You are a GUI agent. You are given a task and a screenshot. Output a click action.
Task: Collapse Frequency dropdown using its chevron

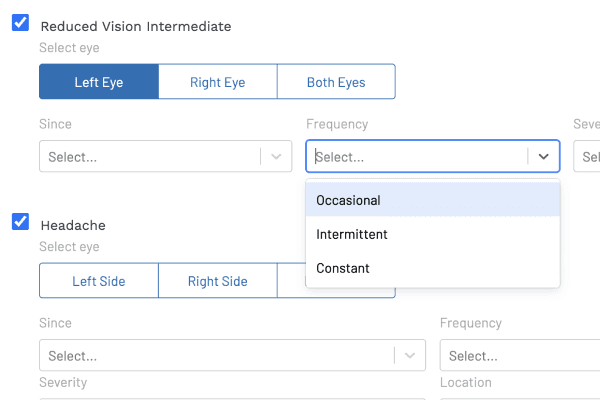click(544, 157)
